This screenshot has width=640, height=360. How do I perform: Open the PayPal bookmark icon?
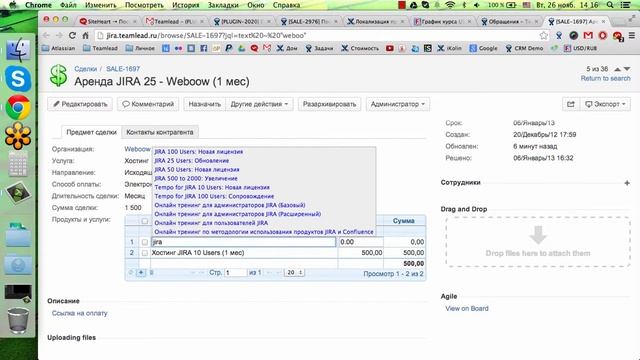pyautogui.click(x=229, y=48)
